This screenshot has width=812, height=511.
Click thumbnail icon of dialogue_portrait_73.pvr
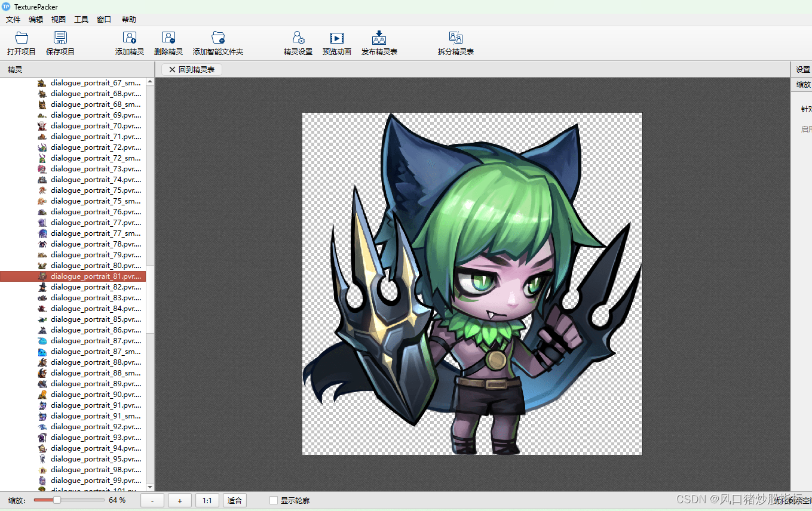(42, 169)
